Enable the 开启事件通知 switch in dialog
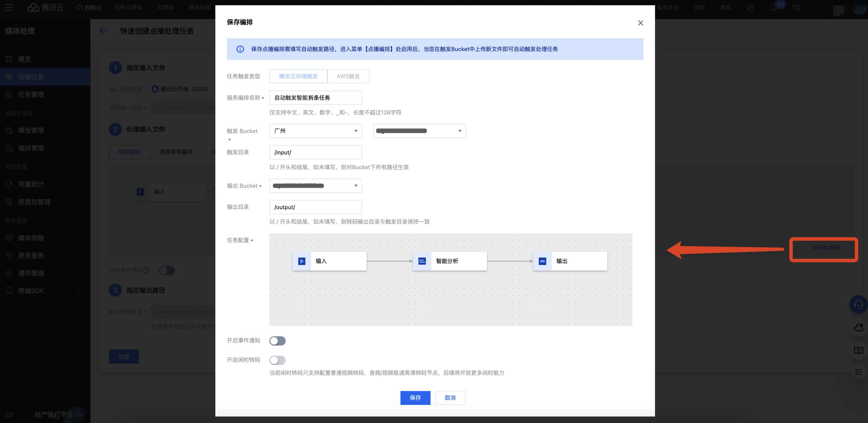 click(x=277, y=341)
